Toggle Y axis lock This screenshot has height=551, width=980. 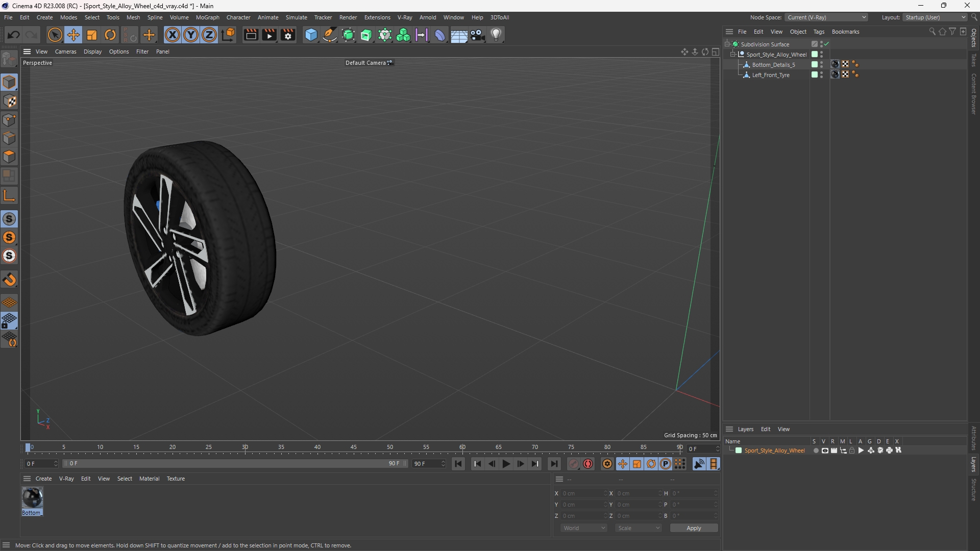(x=191, y=35)
